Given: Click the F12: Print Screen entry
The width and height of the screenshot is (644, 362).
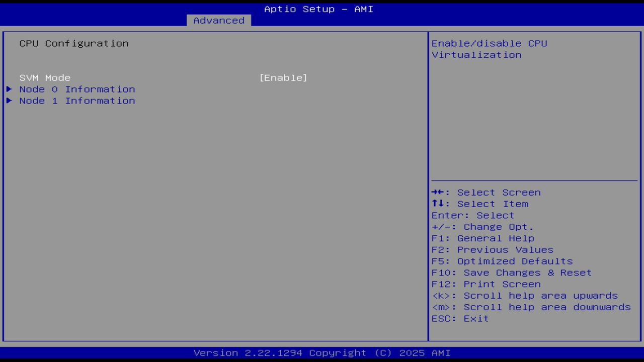Looking at the screenshot, I should (501, 284).
